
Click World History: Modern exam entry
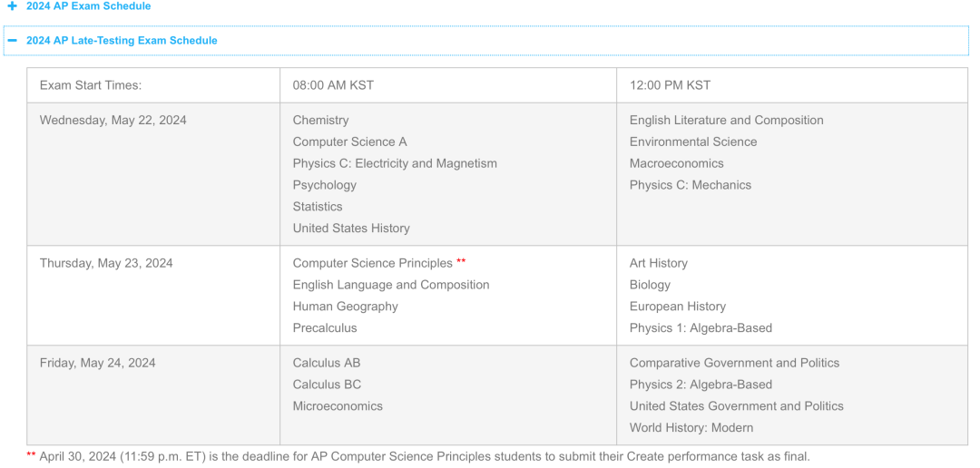(691, 428)
